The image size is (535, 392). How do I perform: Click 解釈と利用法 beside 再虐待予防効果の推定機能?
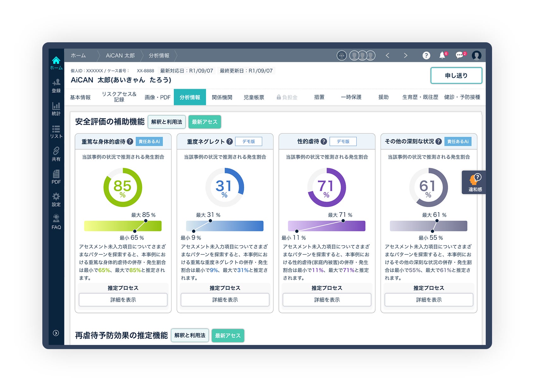click(x=190, y=336)
